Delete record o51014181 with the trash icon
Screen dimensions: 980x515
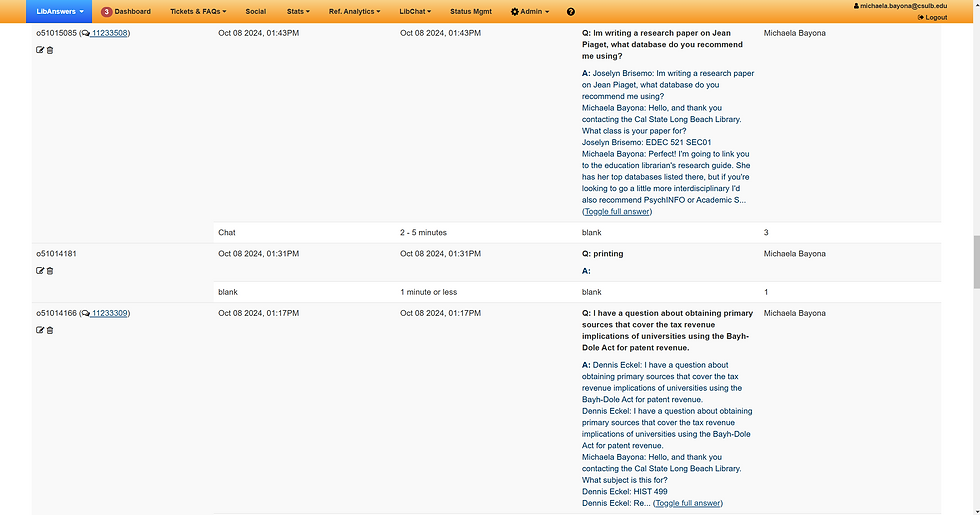(50, 271)
